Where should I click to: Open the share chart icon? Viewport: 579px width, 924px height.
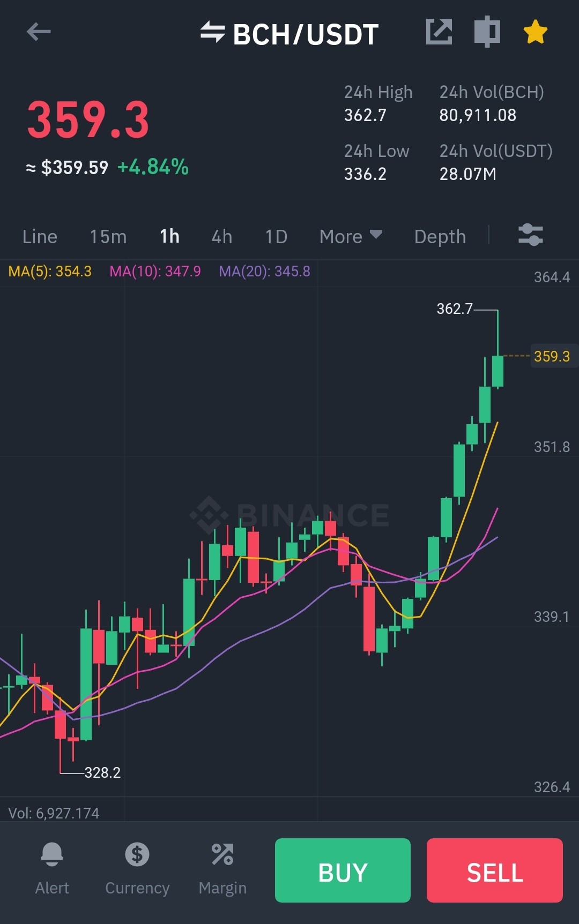tap(439, 32)
